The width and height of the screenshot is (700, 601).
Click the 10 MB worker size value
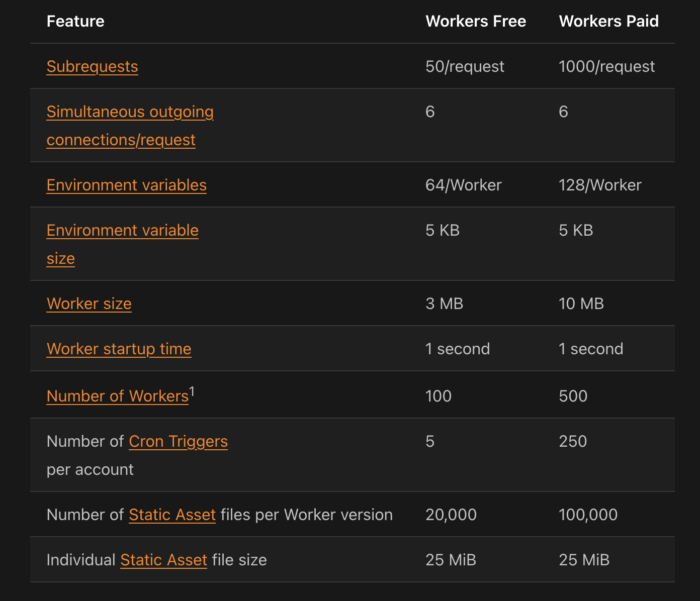click(x=581, y=304)
